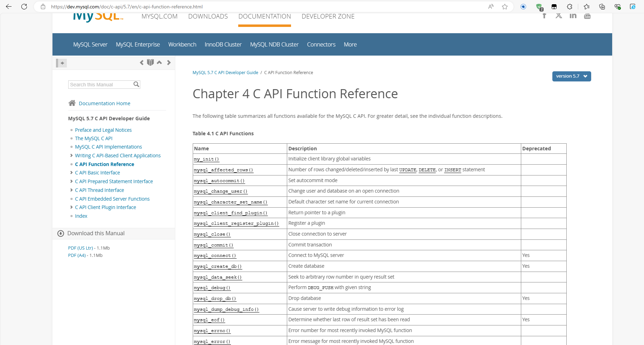Open MySQL Server menu item
644x345 pixels.
click(x=90, y=44)
